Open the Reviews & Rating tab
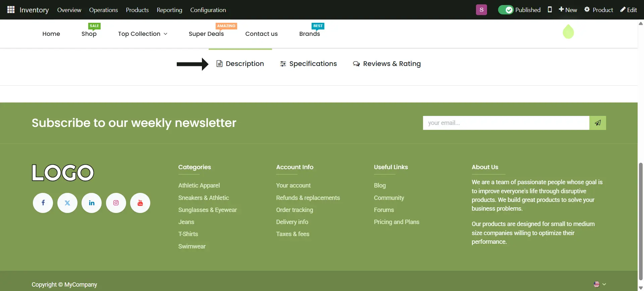Screen dimensions: 644x291 387,64
